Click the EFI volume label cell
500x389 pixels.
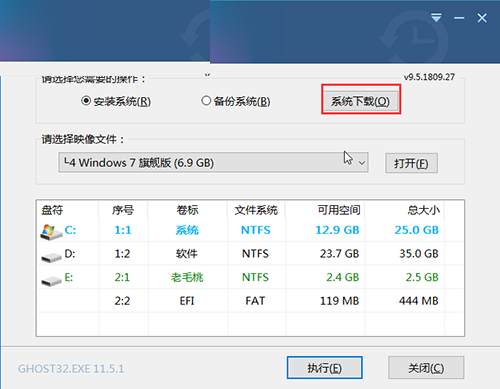coord(187,301)
